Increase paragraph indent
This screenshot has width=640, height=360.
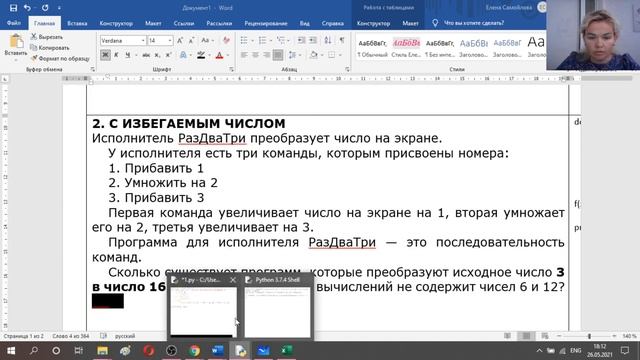[313, 40]
